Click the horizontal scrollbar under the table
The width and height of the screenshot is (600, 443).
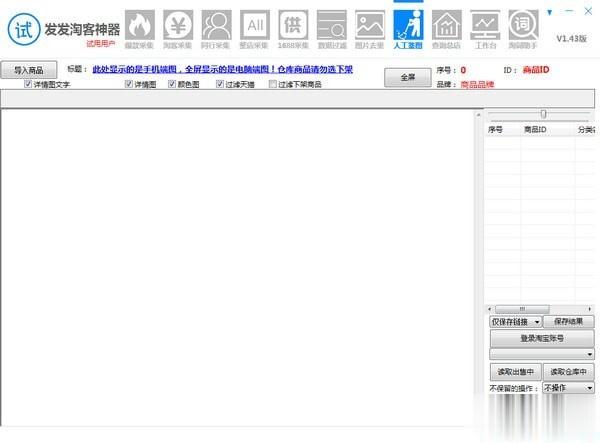(x=522, y=309)
